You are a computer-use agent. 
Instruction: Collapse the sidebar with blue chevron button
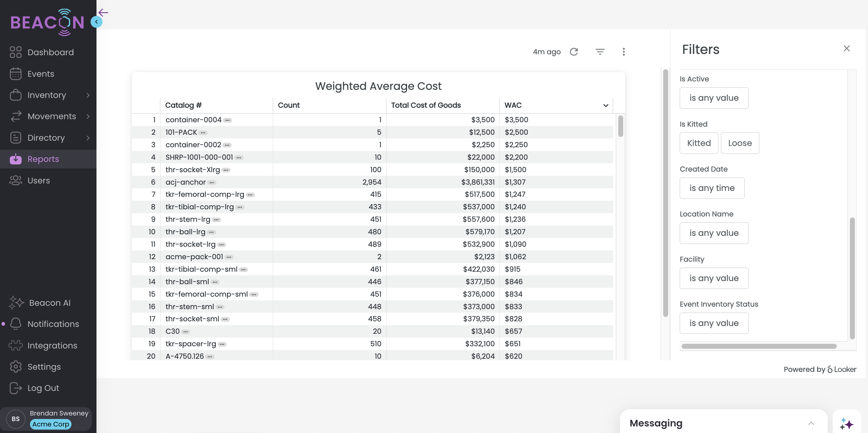[96, 22]
